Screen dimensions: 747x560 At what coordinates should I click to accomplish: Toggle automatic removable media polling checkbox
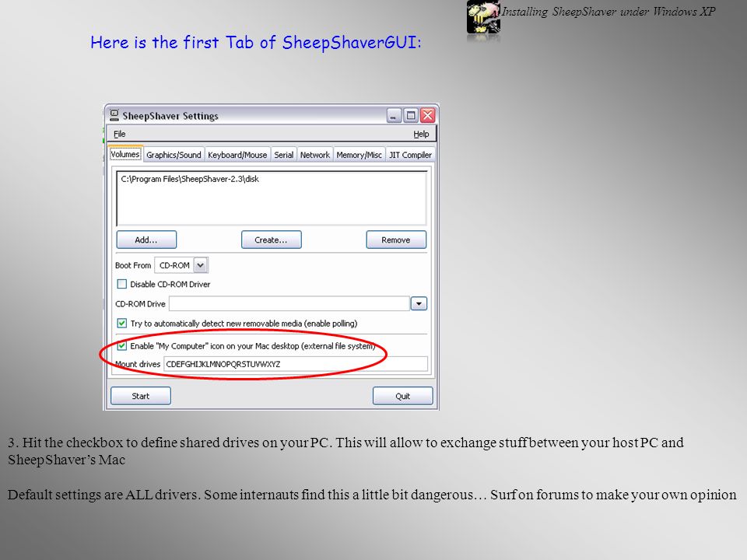coord(122,324)
